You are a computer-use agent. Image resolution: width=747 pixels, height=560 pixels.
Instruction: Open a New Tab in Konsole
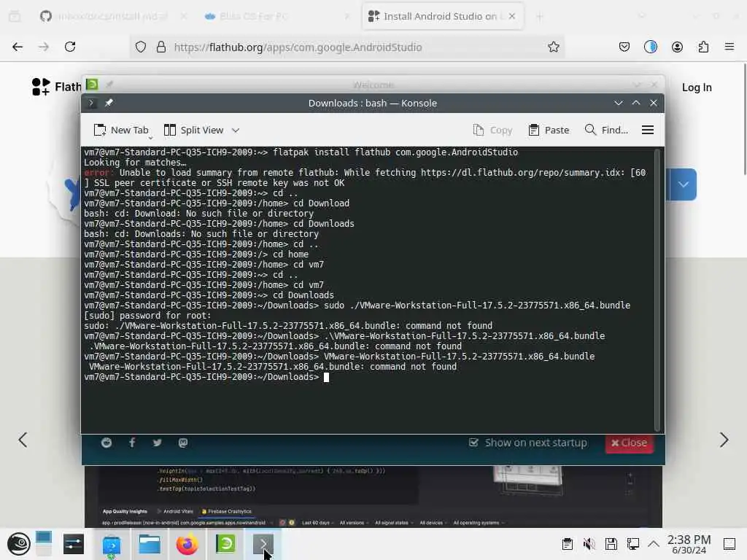coord(121,130)
